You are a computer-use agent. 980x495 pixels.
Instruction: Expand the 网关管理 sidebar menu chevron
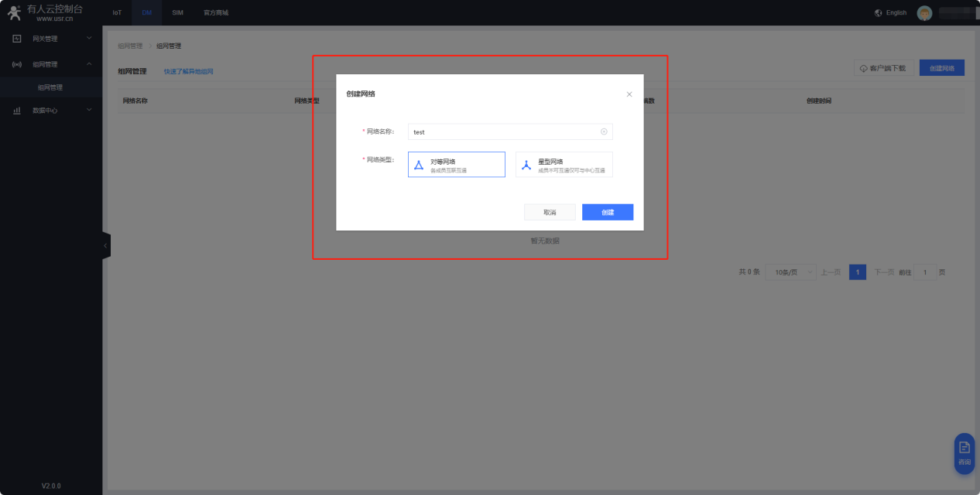89,39
